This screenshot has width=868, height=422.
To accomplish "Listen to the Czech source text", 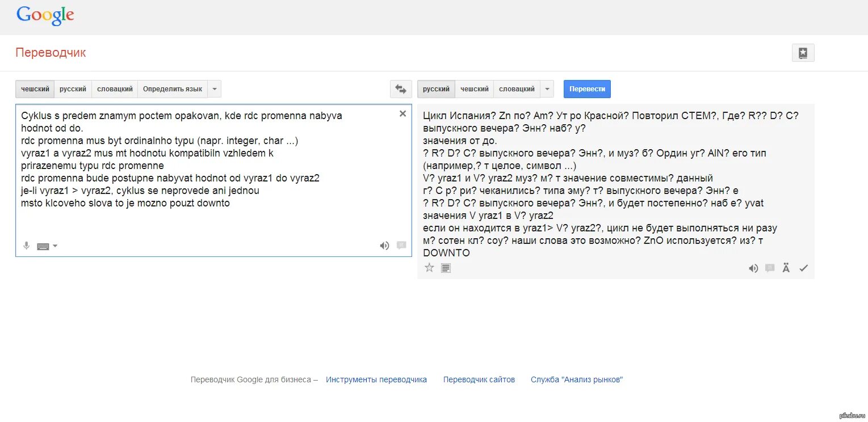I will click(384, 246).
